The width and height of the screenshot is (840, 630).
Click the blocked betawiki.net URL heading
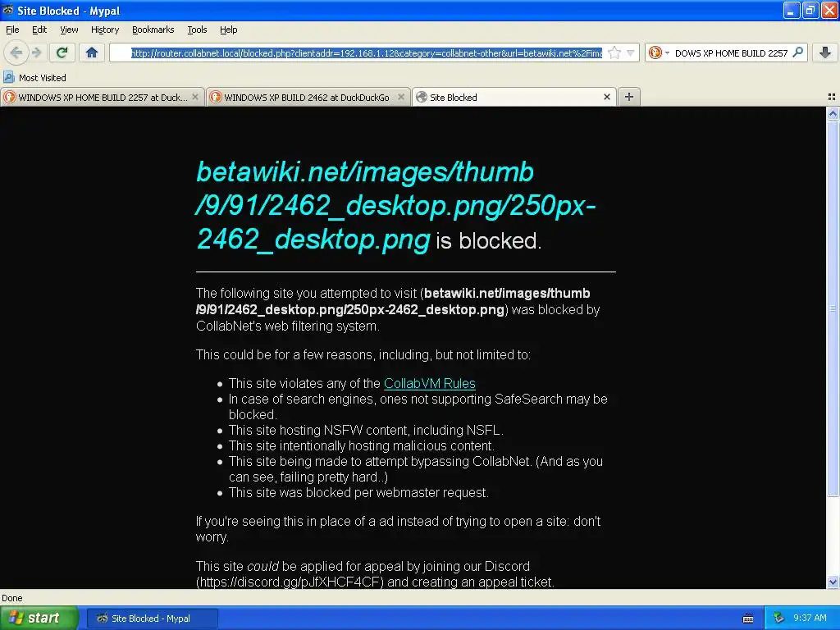(395, 205)
